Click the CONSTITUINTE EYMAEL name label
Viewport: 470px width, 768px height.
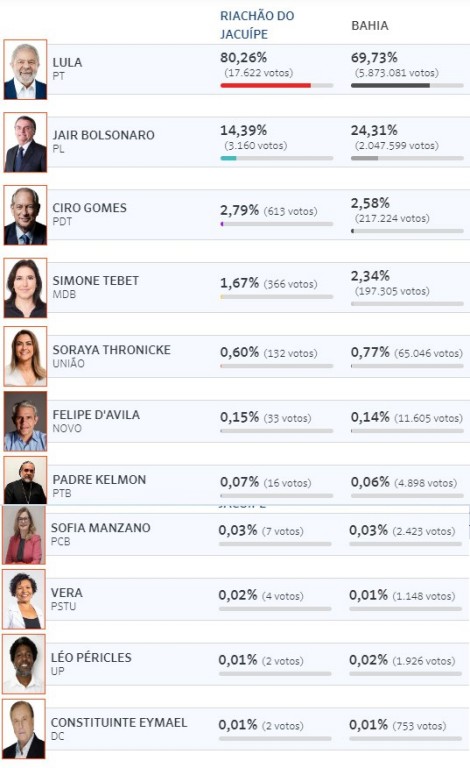119,722
